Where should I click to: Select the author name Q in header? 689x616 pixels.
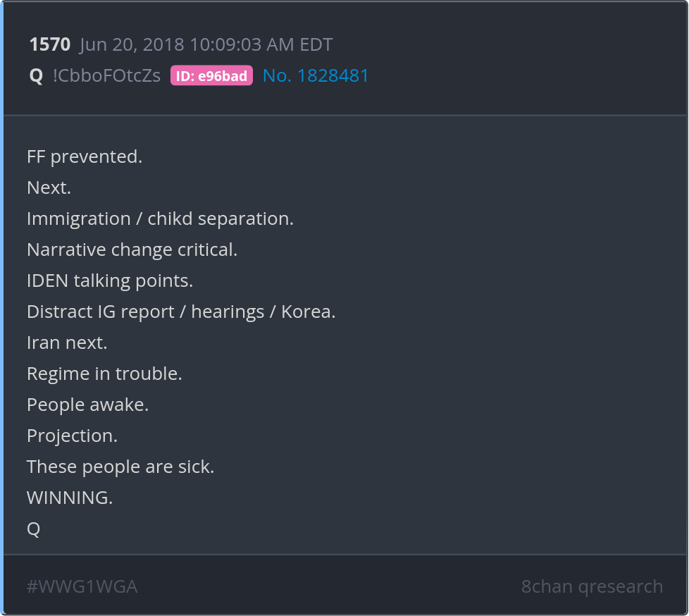tap(36, 76)
